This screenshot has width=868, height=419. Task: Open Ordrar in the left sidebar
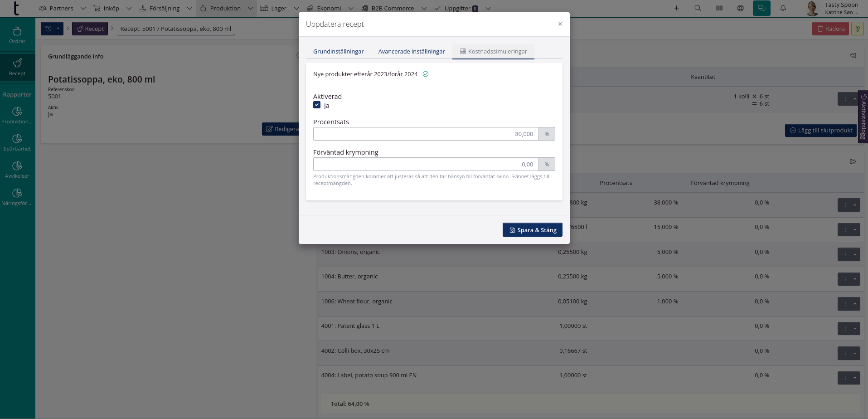coord(17,35)
